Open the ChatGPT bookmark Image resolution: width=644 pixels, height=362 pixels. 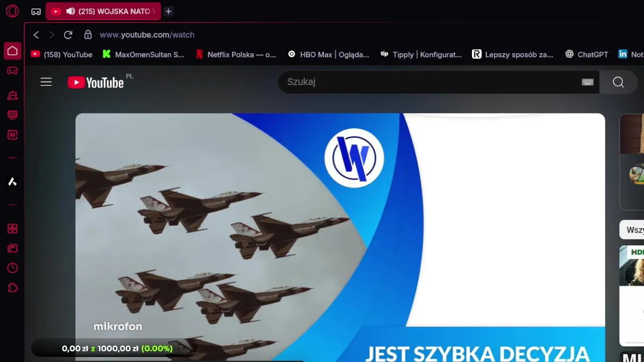pyautogui.click(x=587, y=54)
